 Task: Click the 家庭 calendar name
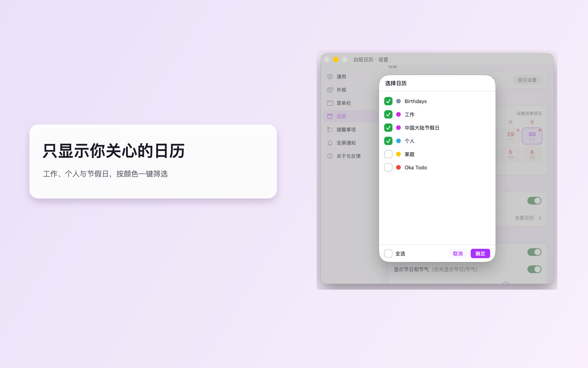click(409, 154)
